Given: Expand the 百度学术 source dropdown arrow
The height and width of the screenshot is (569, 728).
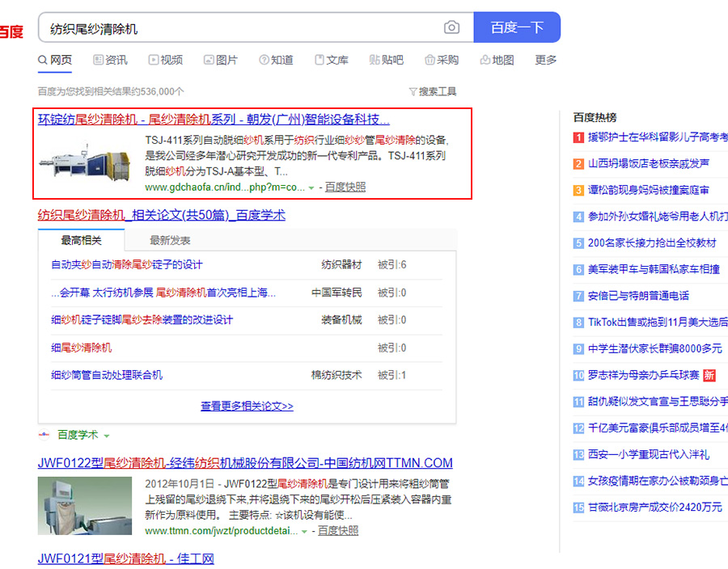Looking at the screenshot, I should pos(107,436).
